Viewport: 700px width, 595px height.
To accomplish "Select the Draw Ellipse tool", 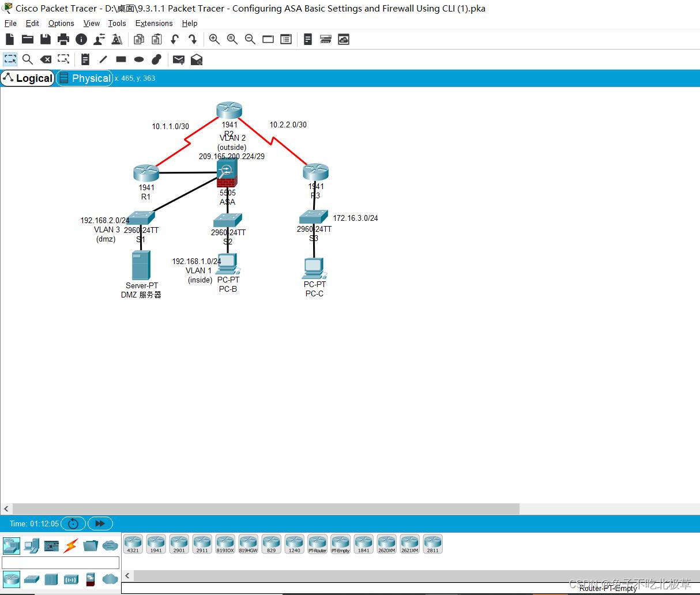I will coord(139,59).
